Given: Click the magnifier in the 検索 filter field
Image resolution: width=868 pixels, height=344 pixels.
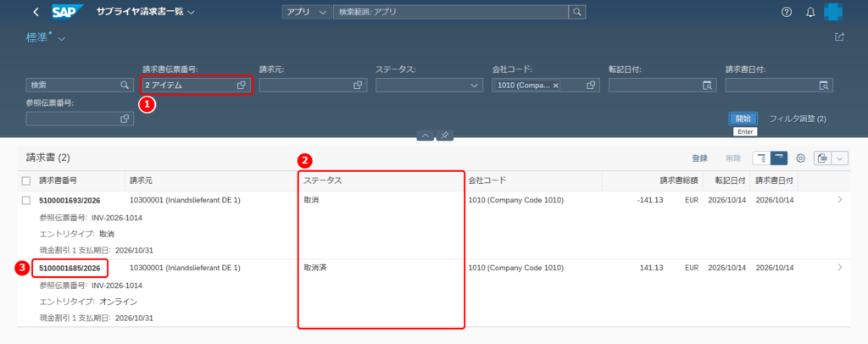Looking at the screenshot, I should [x=125, y=86].
